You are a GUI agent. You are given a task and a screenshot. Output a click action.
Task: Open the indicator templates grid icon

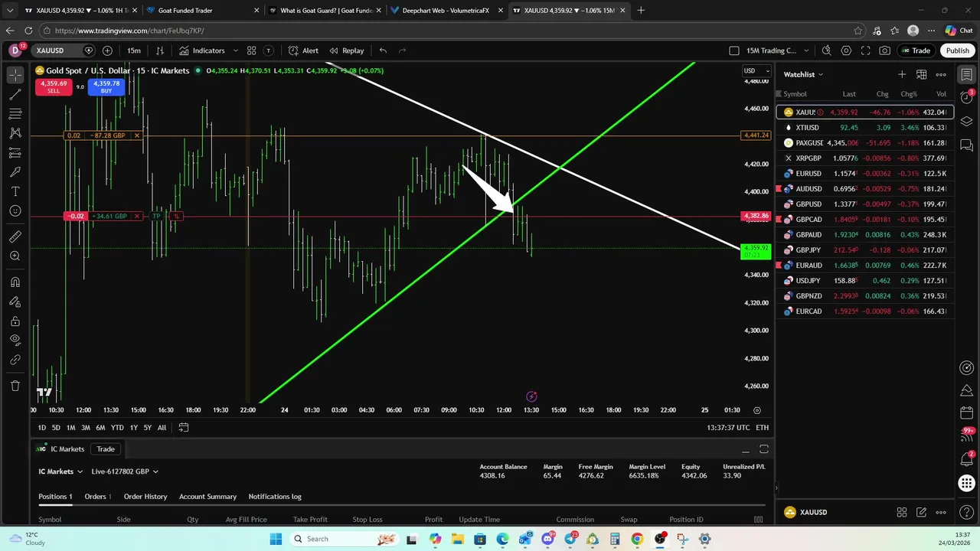(251, 51)
